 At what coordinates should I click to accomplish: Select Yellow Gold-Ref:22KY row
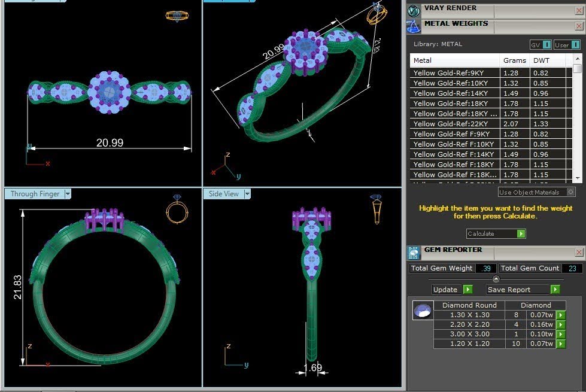tap(491, 124)
